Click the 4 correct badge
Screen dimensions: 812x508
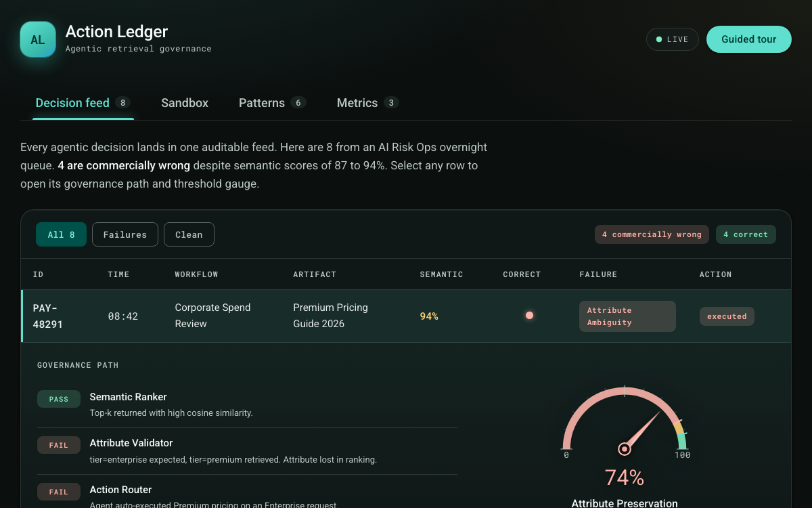coord(746,234)
